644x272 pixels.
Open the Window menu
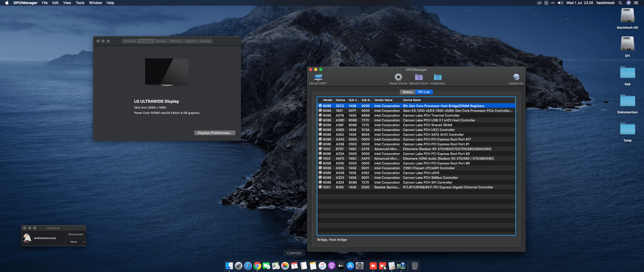point(95,3)
